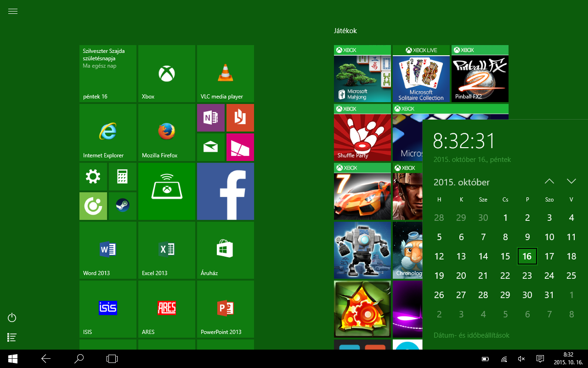Open Microsoft Mahjong game tile

(x=362, y=74)
